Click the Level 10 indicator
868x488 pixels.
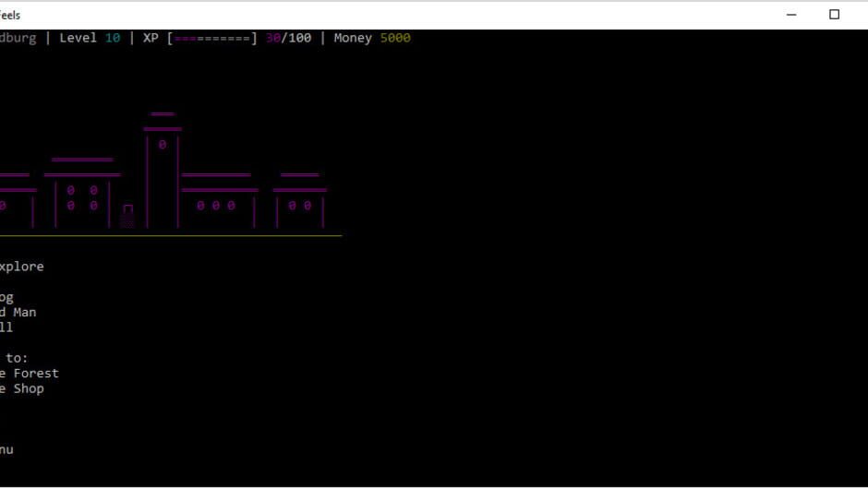click(90, 38)
